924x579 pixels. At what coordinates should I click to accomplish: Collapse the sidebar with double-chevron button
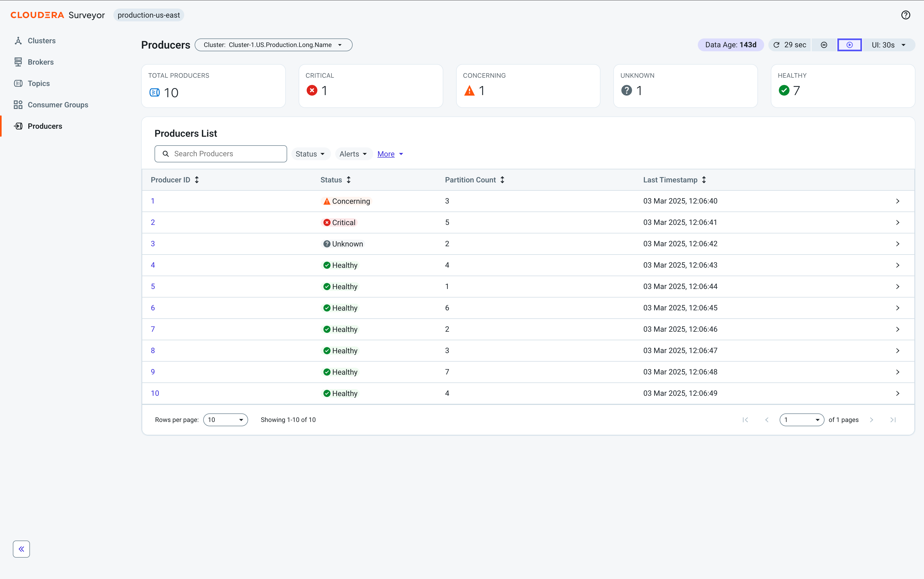(x=21, y=549)
